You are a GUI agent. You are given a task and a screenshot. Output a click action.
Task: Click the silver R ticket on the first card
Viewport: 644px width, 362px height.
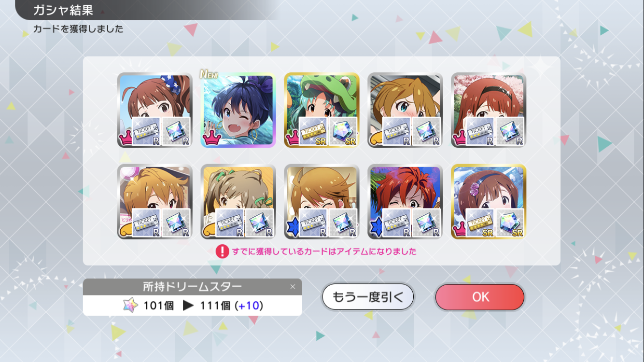click(x=146, y=131)
